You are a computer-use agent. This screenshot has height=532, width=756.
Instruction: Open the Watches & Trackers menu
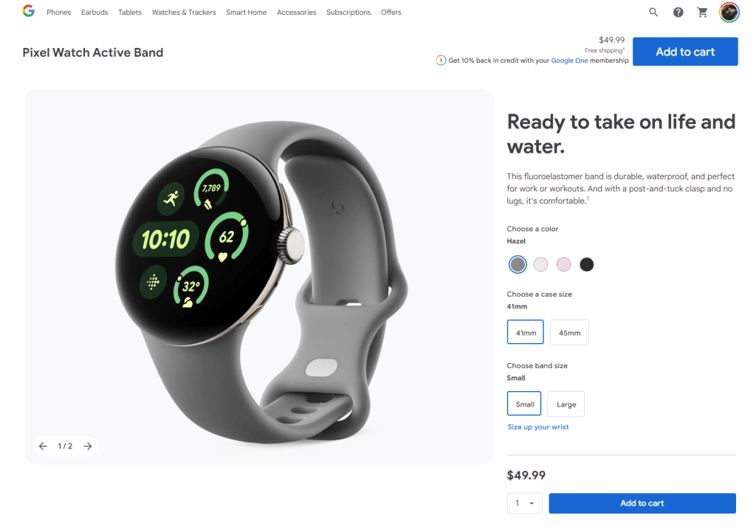pos(184,13)
